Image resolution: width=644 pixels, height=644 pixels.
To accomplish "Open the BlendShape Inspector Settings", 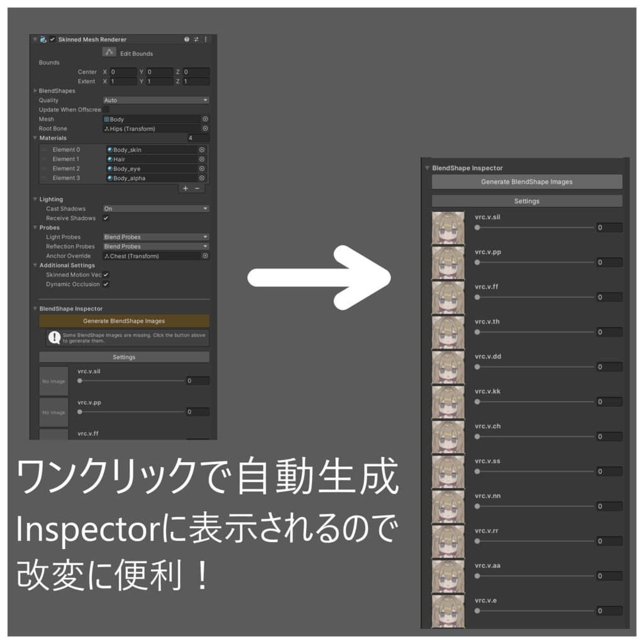I will [124, 357].
